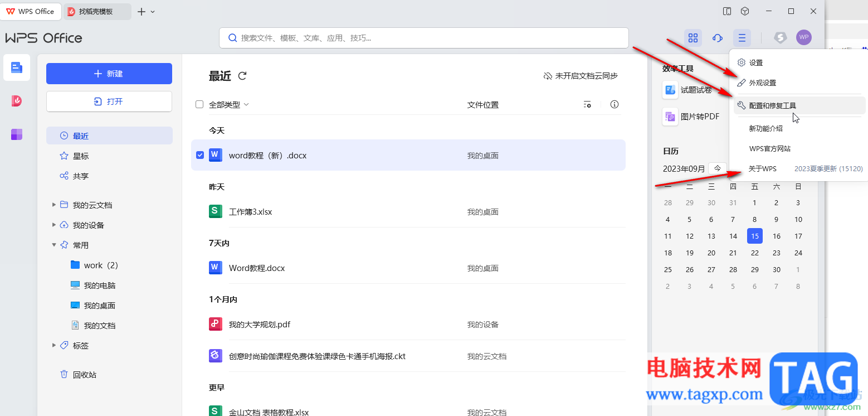The image size is (868, 416).
Task: Toggle the select-all checkbox in header
Action: 199,104
